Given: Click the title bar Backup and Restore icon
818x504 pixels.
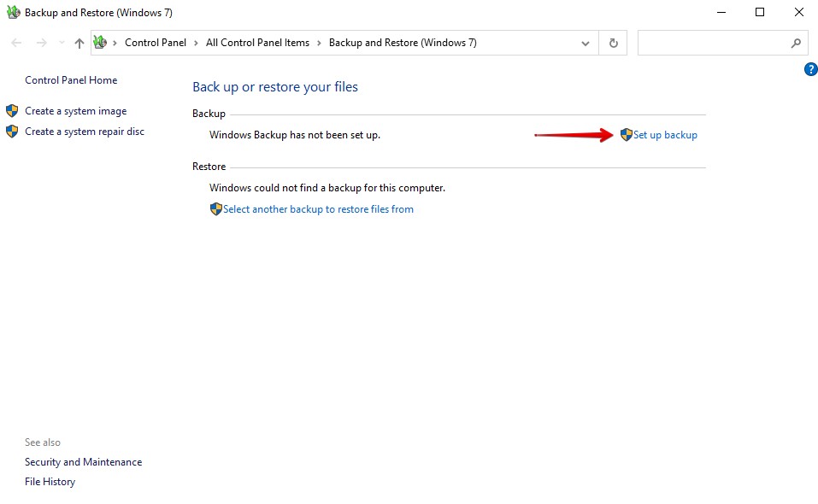Looking at the screenshot, I should (14, 12).
